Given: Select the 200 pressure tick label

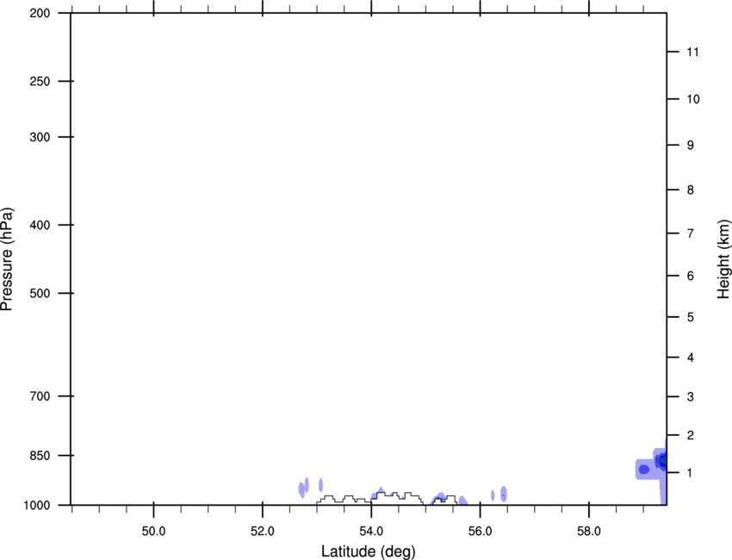Looking at the screenshot, I should click(40, 13).
